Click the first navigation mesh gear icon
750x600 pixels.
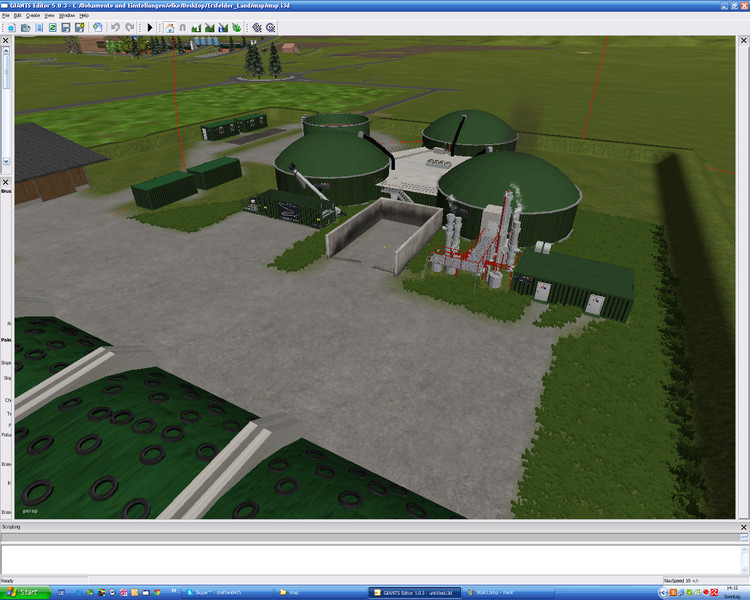[x=257, y=28]
